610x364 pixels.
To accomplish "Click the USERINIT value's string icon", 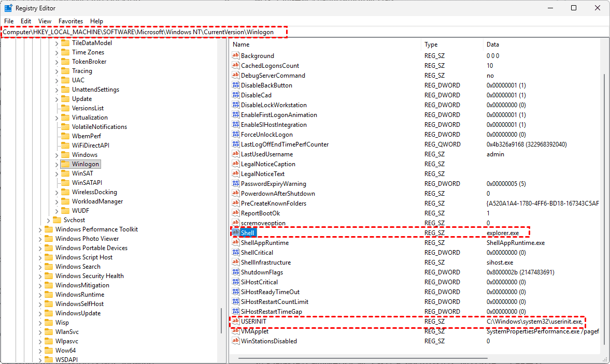I will coord(235,322).
